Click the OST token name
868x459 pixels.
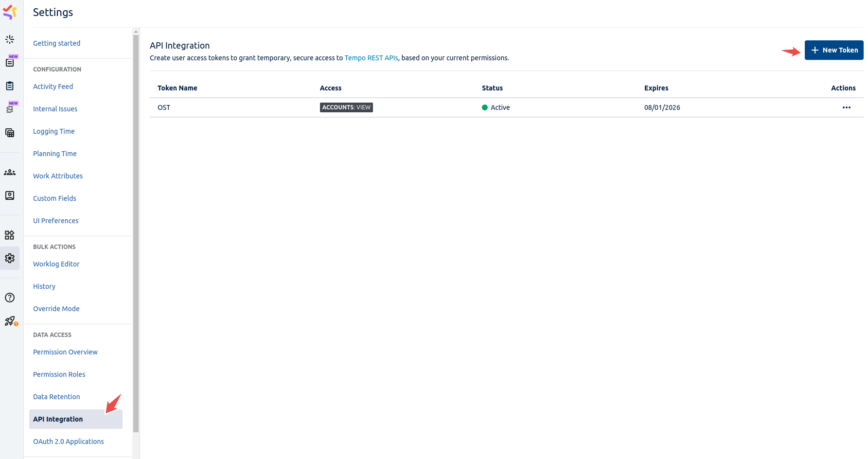[x=164, y=107]
